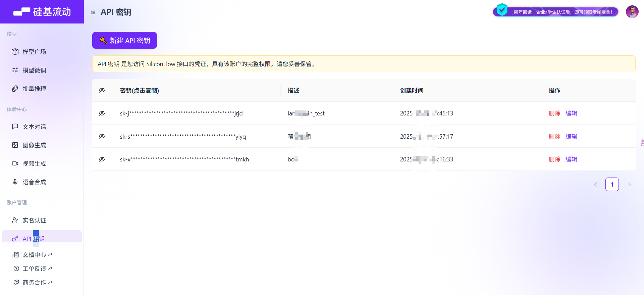Image resolution: width=644 pixels, height=295 pixels.
Task: Edit the key ending in jrjd
Action: [x=571, y=113]
